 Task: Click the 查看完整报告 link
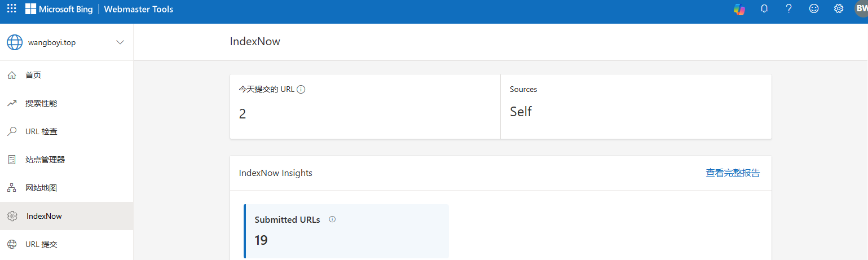click(733, 173)
